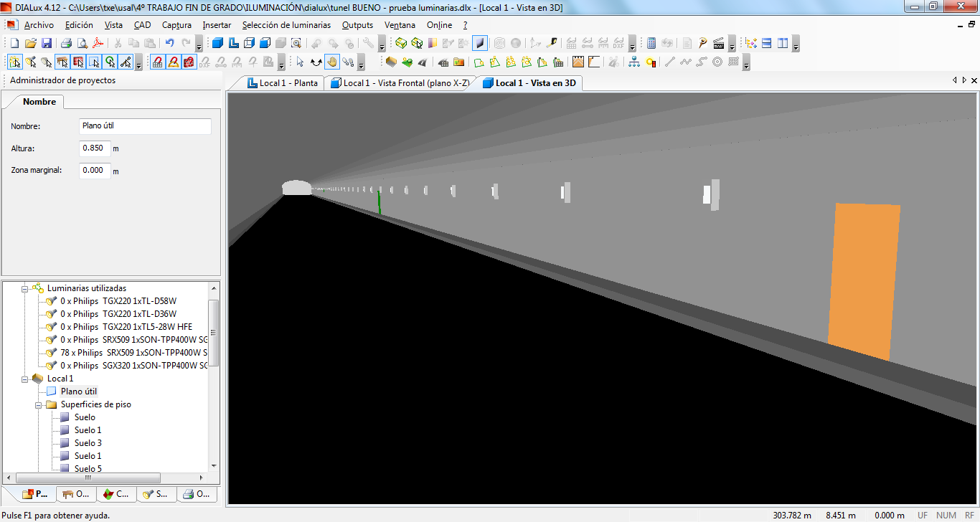The height and width of the screenshot is (522, 980).
Task: Select the Suelo 3 tree item
Action: 88,443
